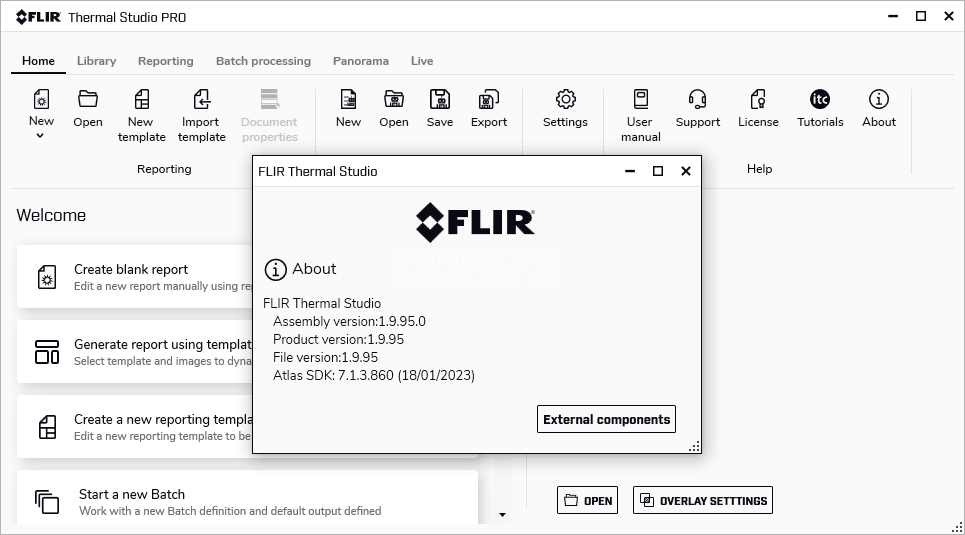Choose Create a new reporting template
This screenshot has width=965, height=535.
coord(135,427)
